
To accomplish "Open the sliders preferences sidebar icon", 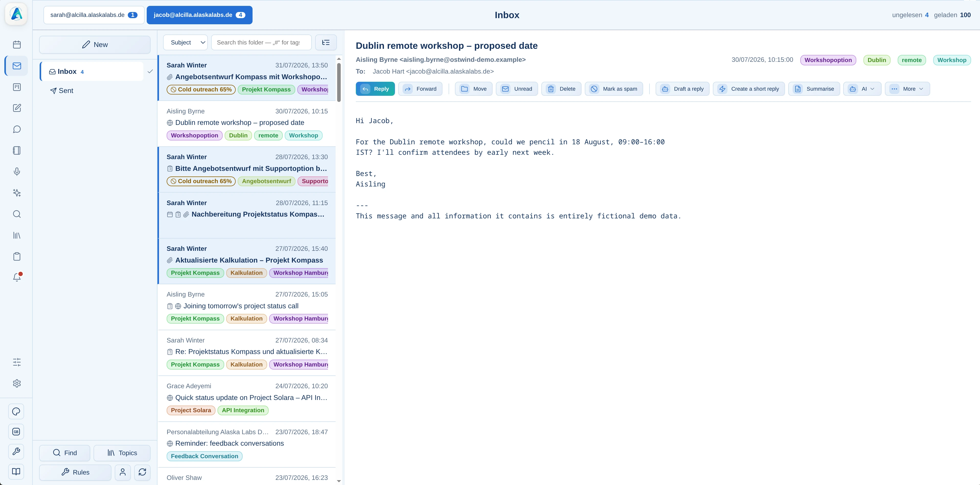I will tap(17, 362).
